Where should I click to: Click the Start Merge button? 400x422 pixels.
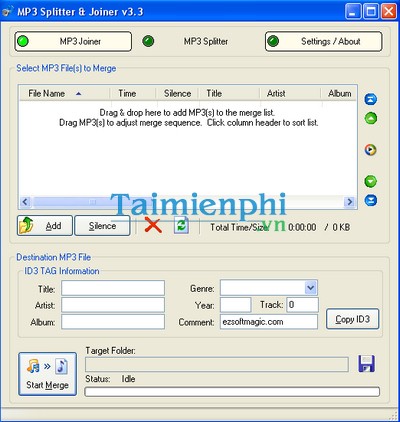[47, 374]
